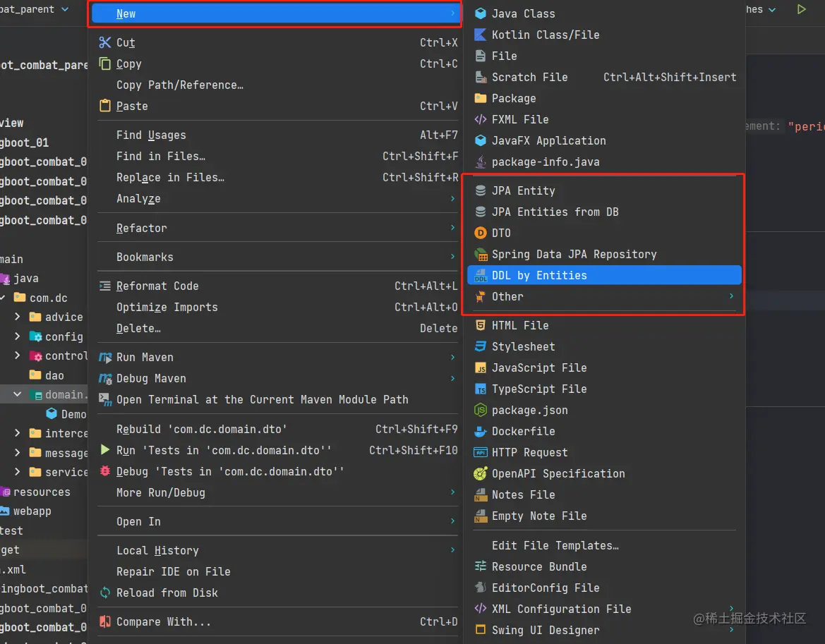Viewport: 825px width, 644px height.
Task: Click the Cut scissors icon
Action: pyautogui.click(x=105, y=42)
